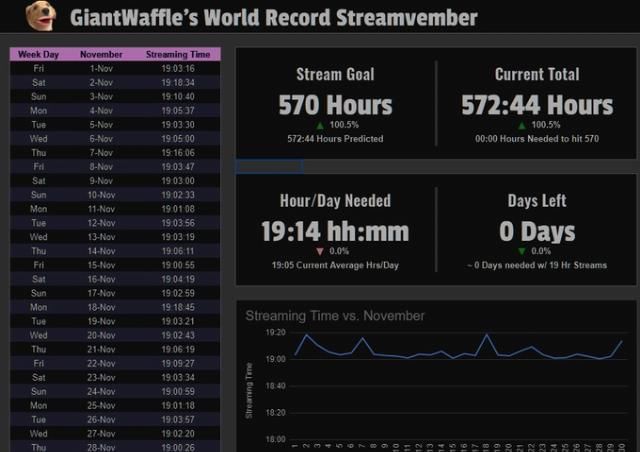
Task: Click the chart title Streaming Time vs. November
Action: pyautogui.click(x=335, y=316)
